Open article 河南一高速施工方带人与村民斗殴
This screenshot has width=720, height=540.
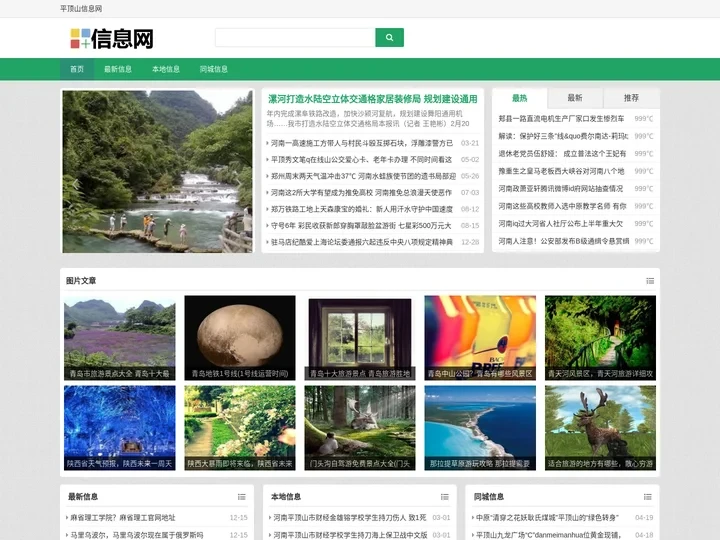362,143
